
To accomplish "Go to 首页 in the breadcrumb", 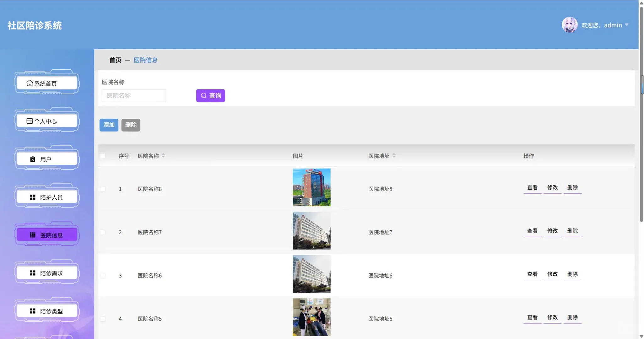I will click(x=115, y=60).
